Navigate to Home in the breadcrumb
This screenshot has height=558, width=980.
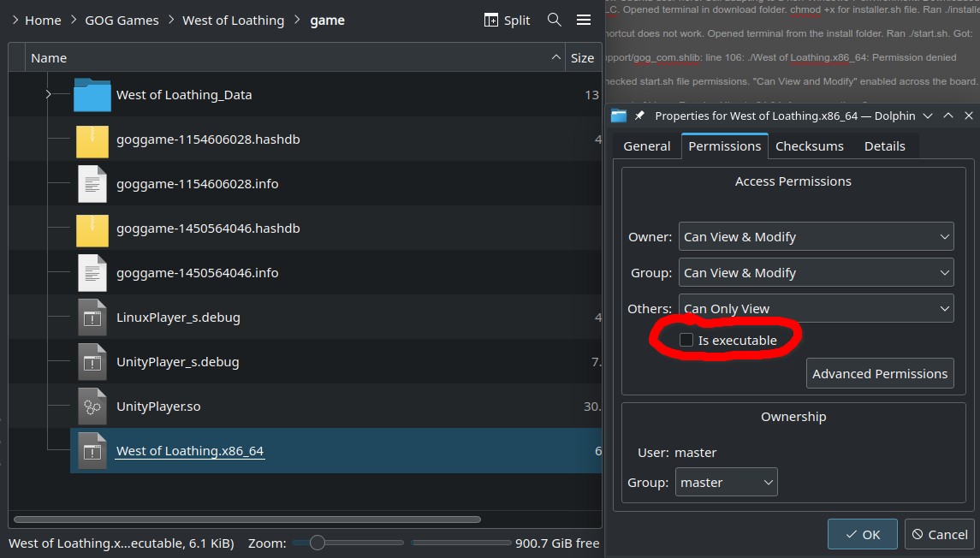43,20
